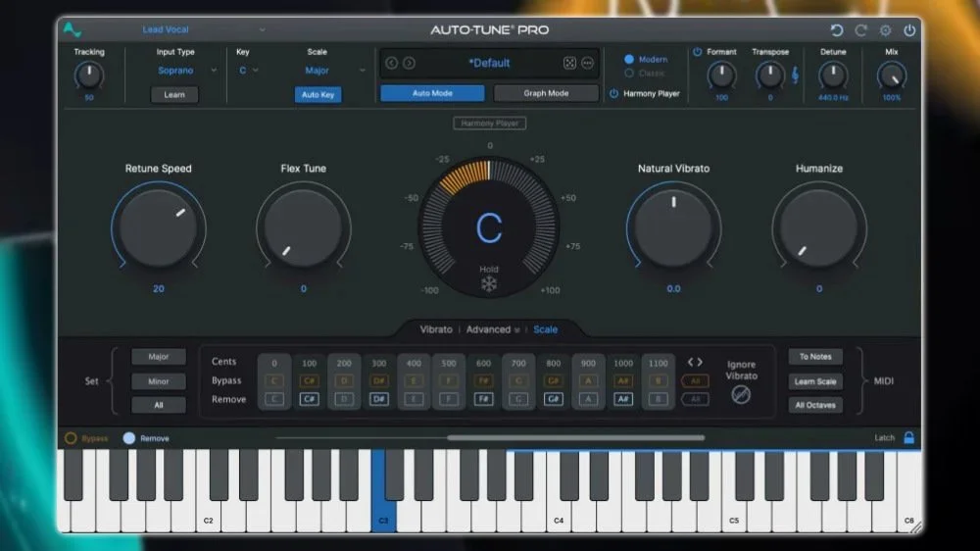Click the Latch padlock icon
Screen dimensions: 980x551
coord(908,438)
